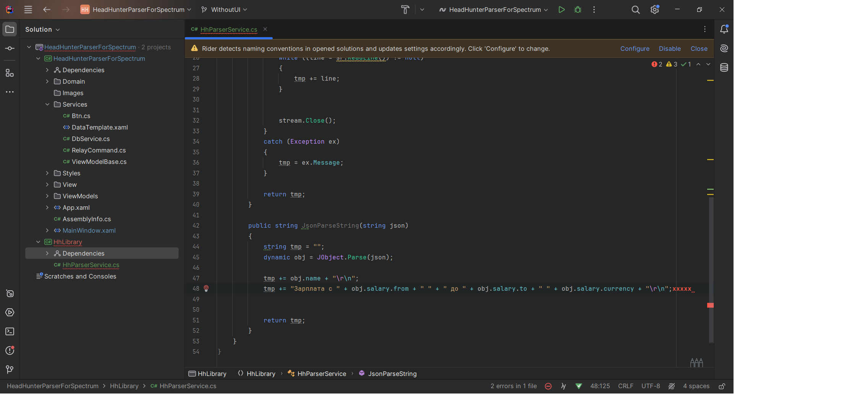
Task: Open the Services play-hexagon tool window
Action: coord(10,313)
